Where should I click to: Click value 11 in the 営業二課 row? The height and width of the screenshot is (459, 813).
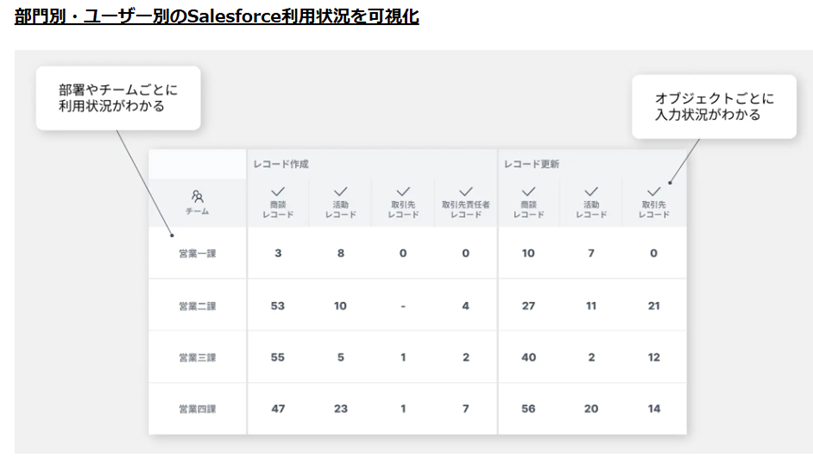591,305
